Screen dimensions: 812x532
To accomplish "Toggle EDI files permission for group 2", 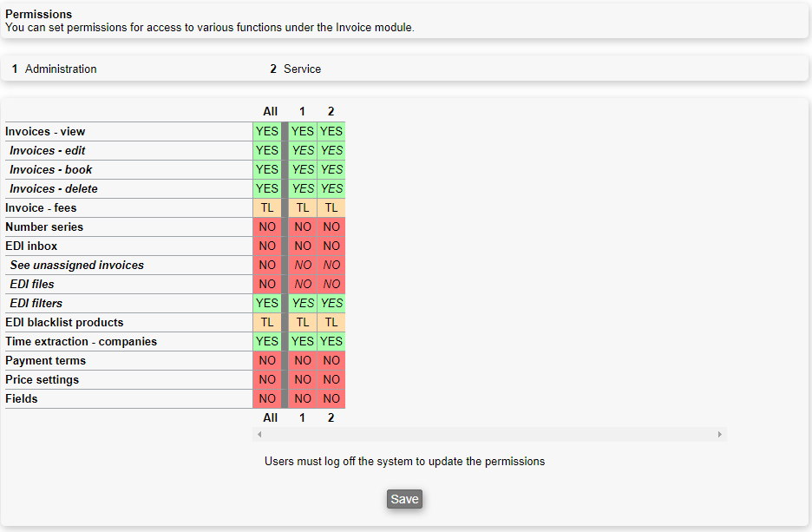I will tap(331, 285).
